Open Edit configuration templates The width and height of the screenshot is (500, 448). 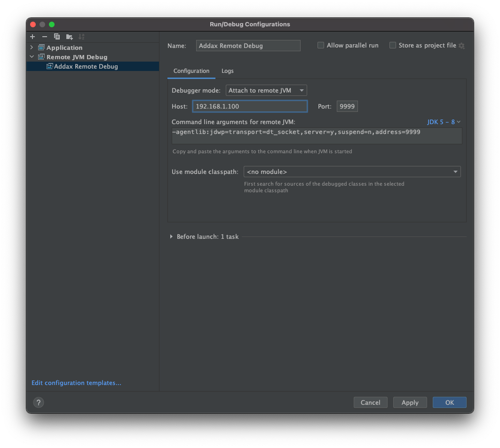76,383
